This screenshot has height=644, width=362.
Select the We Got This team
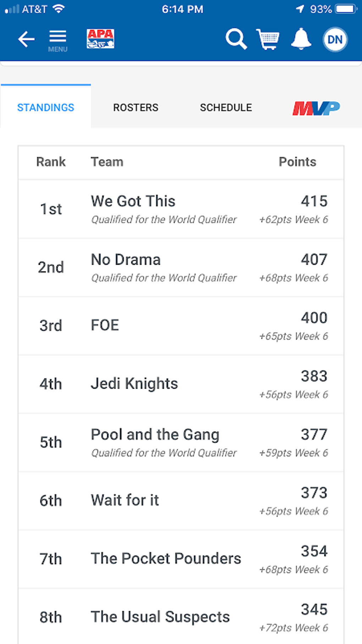point(133,201)
